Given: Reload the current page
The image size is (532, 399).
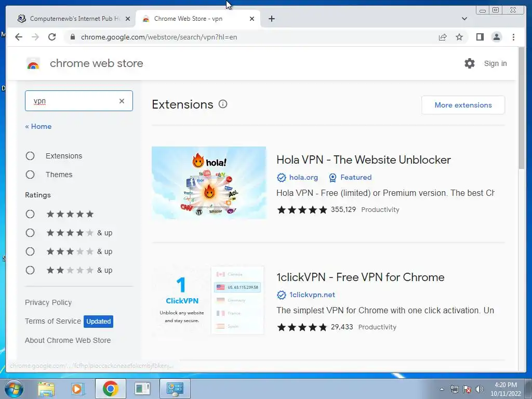Looking at the screenshot, I should point(52,37).
